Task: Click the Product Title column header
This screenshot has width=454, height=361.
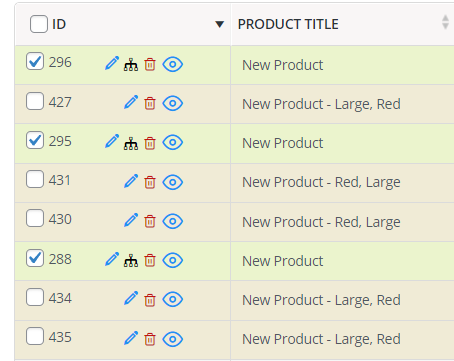Action: point(288,24)
